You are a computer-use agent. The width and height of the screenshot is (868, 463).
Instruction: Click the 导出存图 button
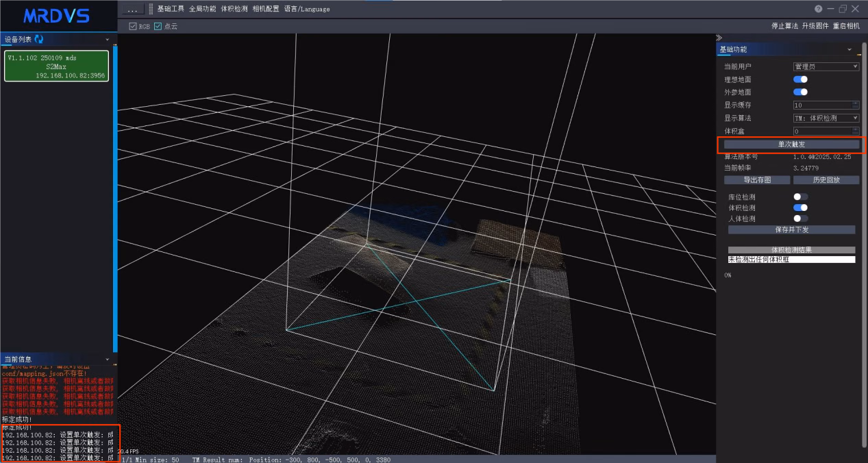click(757, 180)
